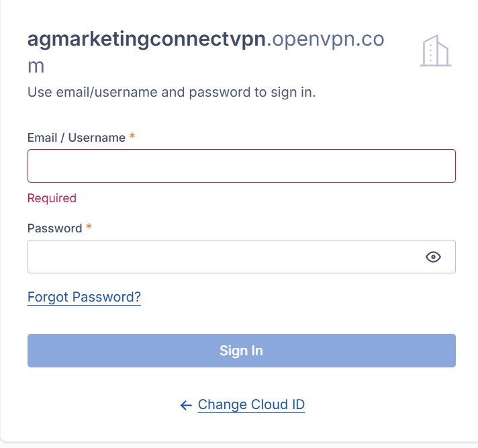Follow the Change Cloud ID link
This screenshot has height=448, width=478.
click(x=251, y=404)
